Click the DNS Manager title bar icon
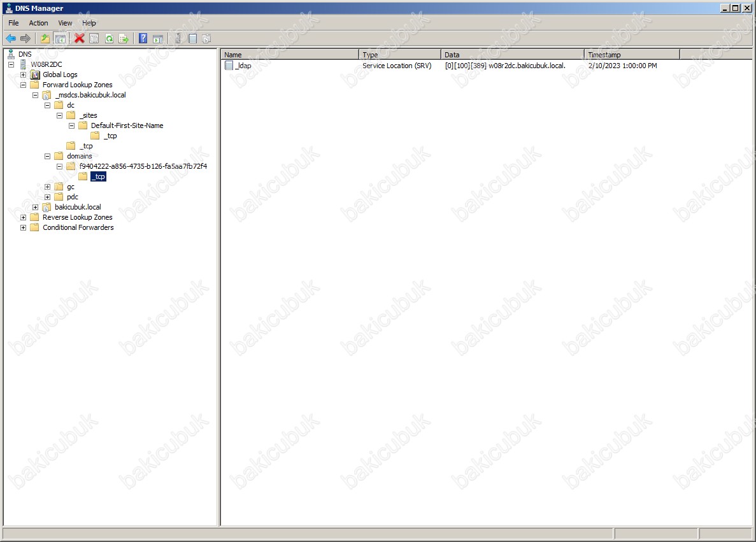The image size is (756, 542). 9,8
